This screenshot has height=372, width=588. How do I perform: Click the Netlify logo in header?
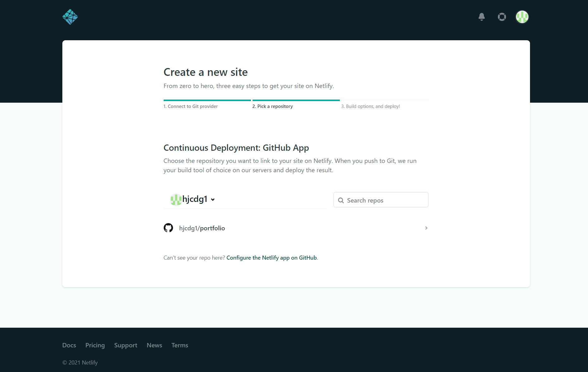70,17
